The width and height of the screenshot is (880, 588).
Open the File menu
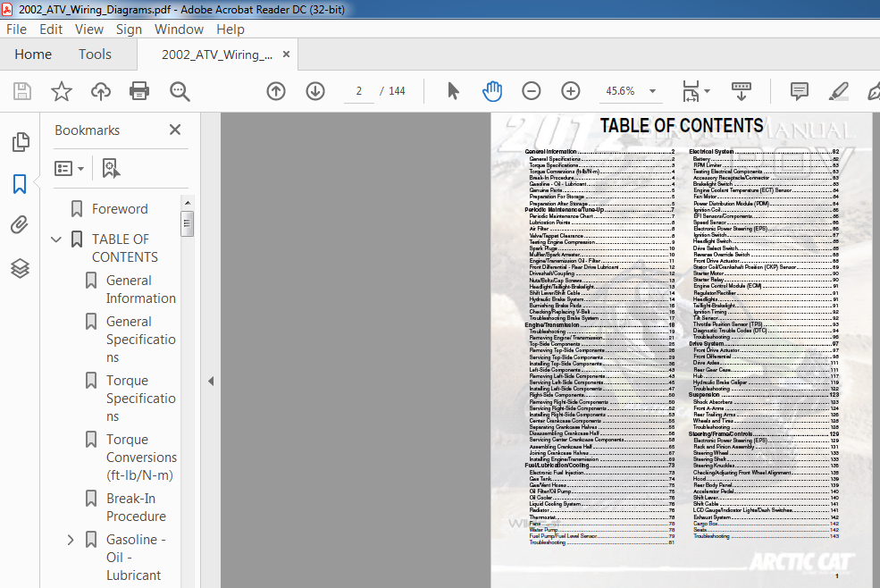16,29
